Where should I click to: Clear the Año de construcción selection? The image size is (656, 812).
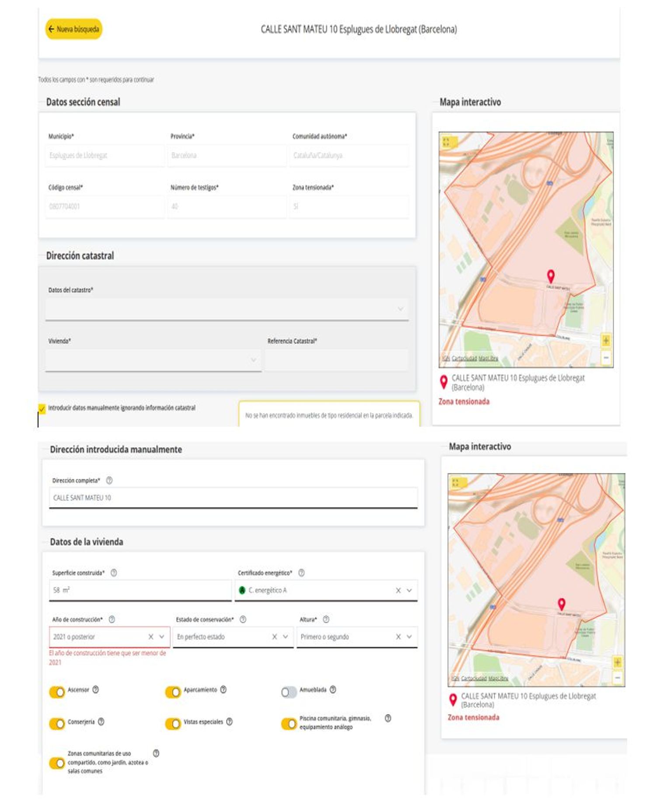[151, 637]
